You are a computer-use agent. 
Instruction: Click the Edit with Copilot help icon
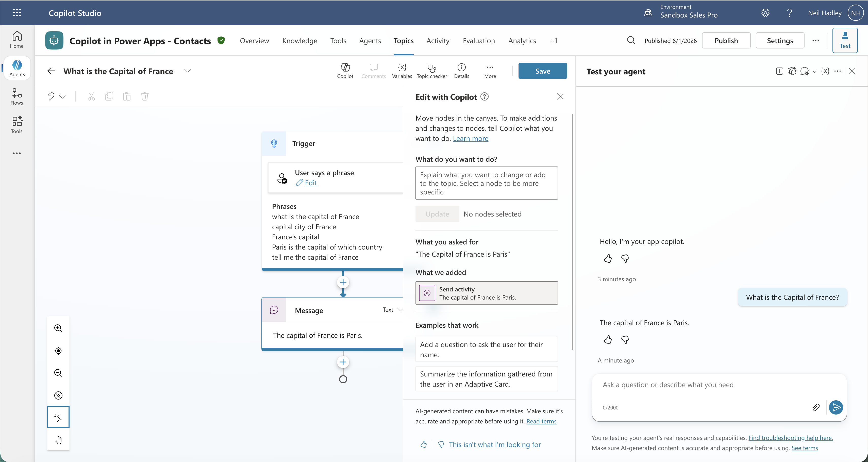[485, 97]
